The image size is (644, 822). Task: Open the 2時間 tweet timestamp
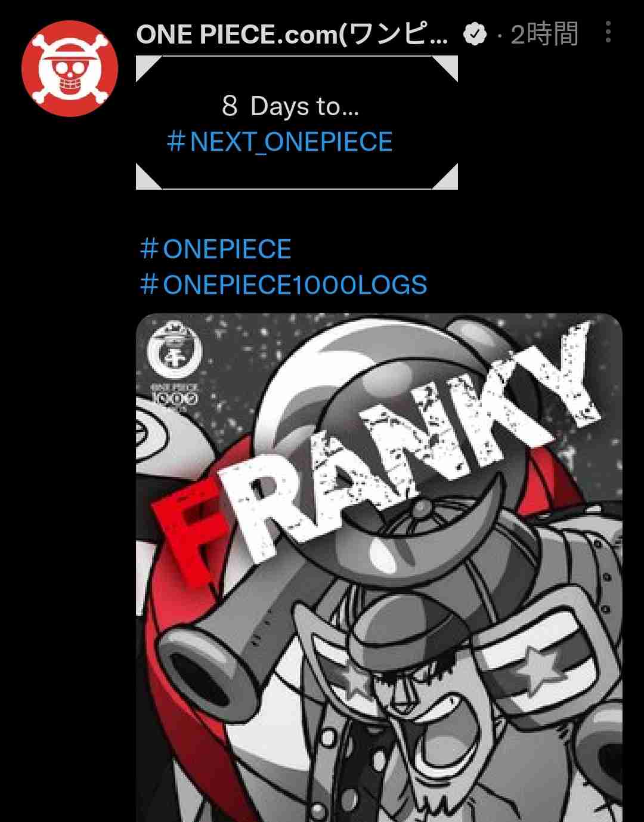pos(544,35)
